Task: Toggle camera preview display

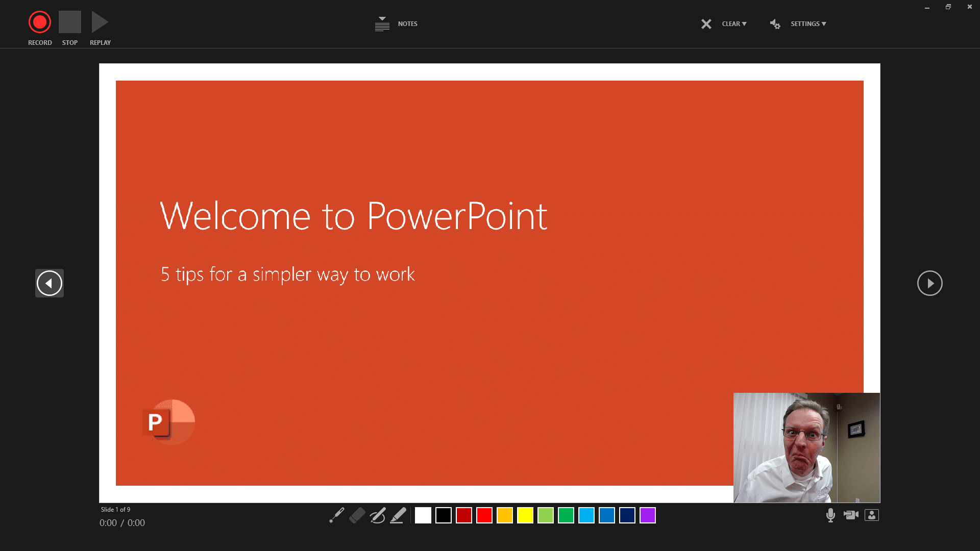Action: point(872,515)
